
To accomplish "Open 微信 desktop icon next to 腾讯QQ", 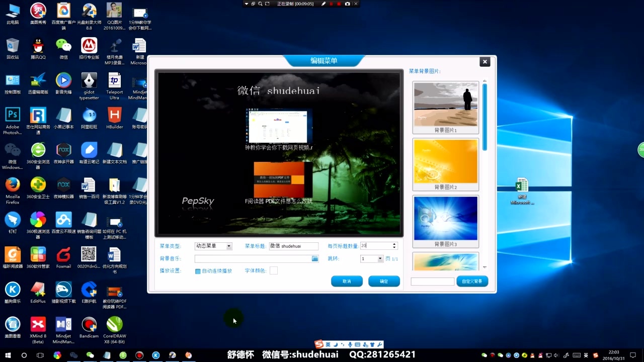I will (63, 49).
